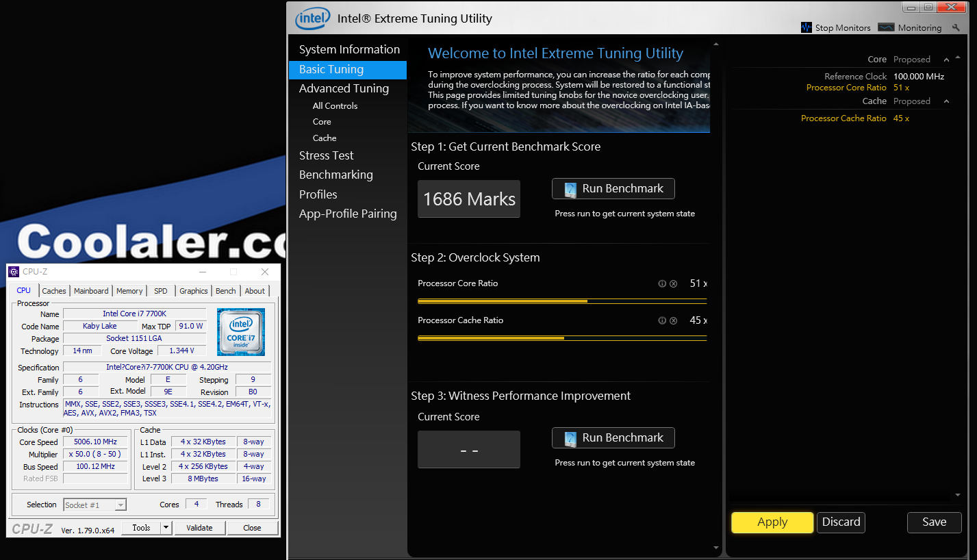The width and height of the screenshot is (977, 560).
Task: Open All Controls under Advanced Tuning
Action: [x=335, y=106]
